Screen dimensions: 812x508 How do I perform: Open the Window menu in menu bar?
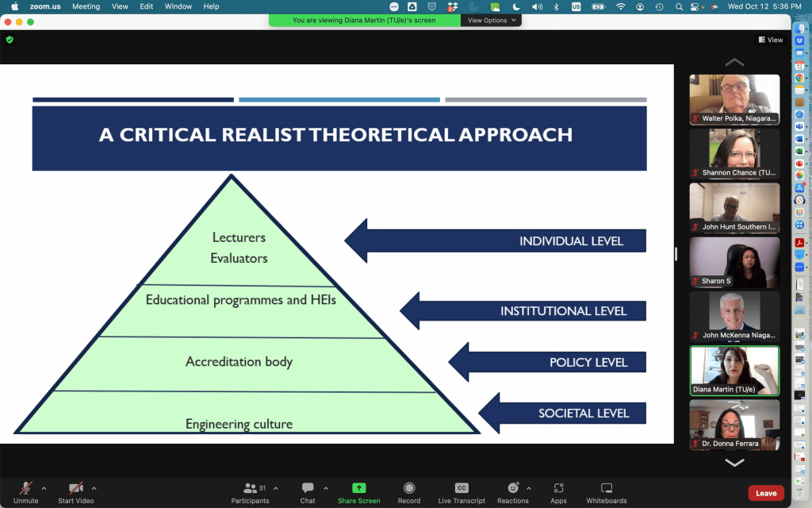tap(178, 6)
